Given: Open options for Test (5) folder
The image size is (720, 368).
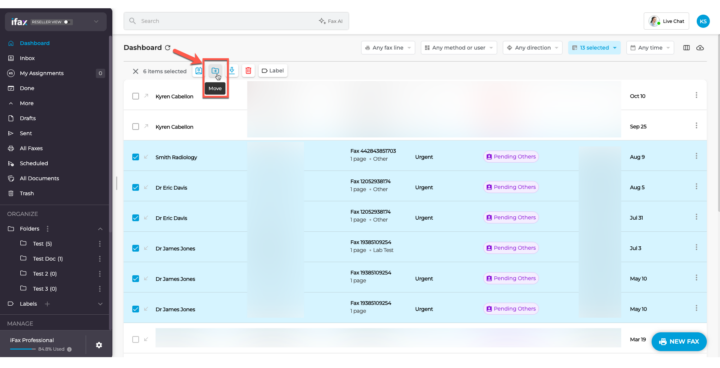Looking at the screenshot, I should point(100,244).
